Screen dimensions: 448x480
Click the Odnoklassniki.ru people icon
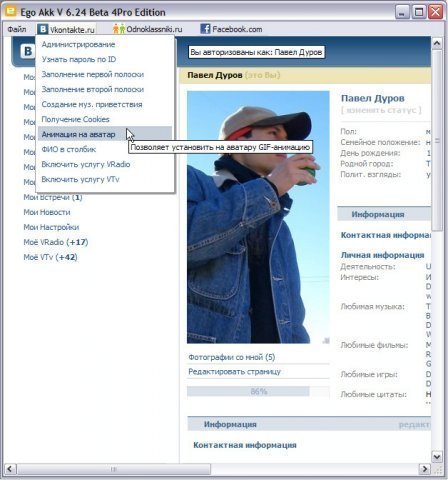pos(119,29)
